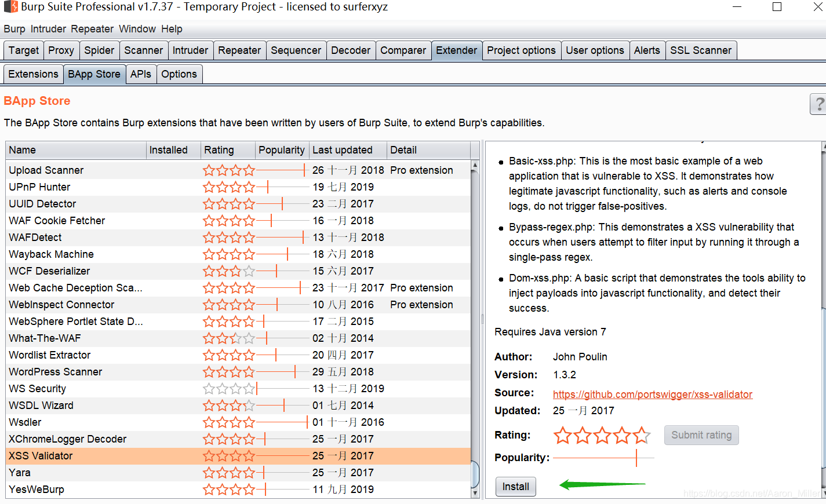Click second rating star in detail panel

pyautogui.click(x=583, y=435)
